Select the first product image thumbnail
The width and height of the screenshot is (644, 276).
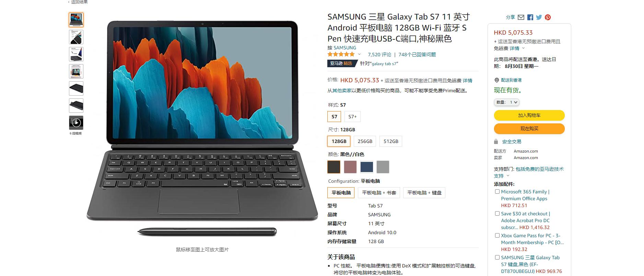76,20
